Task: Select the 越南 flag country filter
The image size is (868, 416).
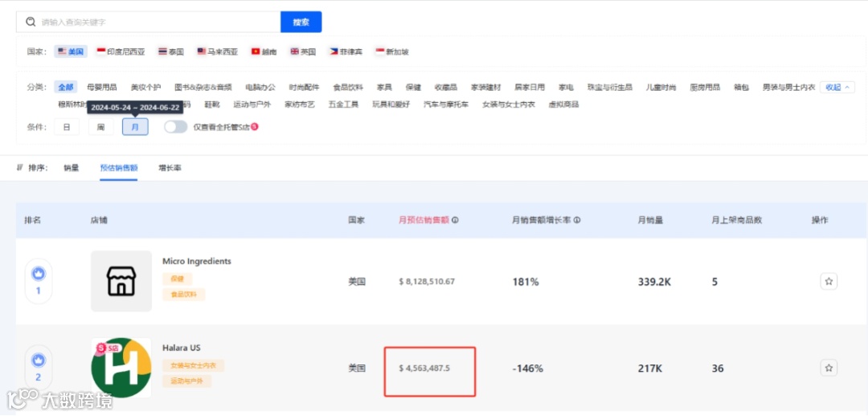Action: click(264, 51)
